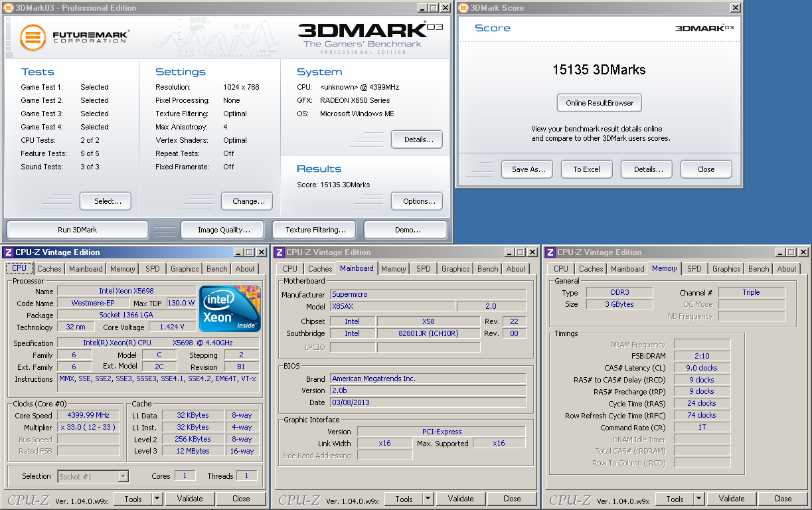Click the 3DMark Score window title icon

coord(462,8)
